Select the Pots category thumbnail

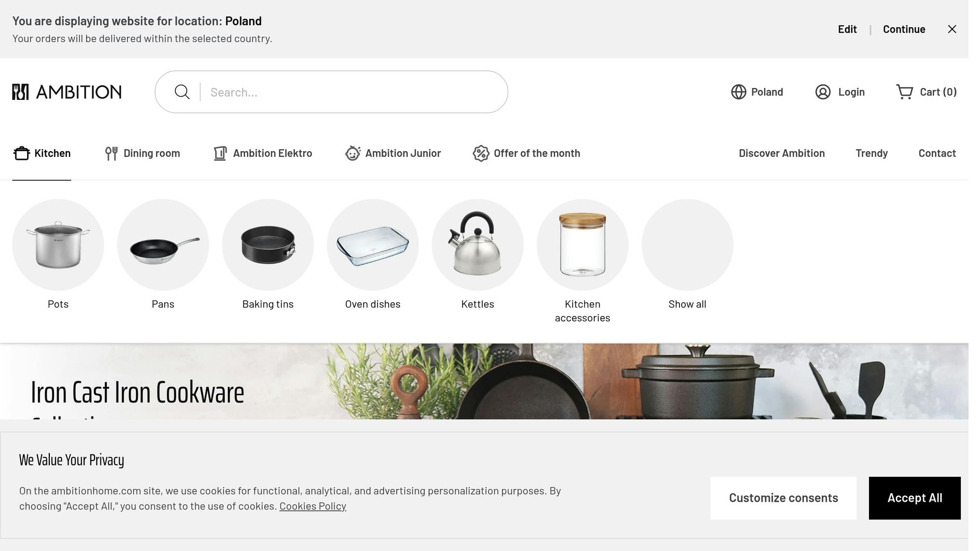coord(58,245)
